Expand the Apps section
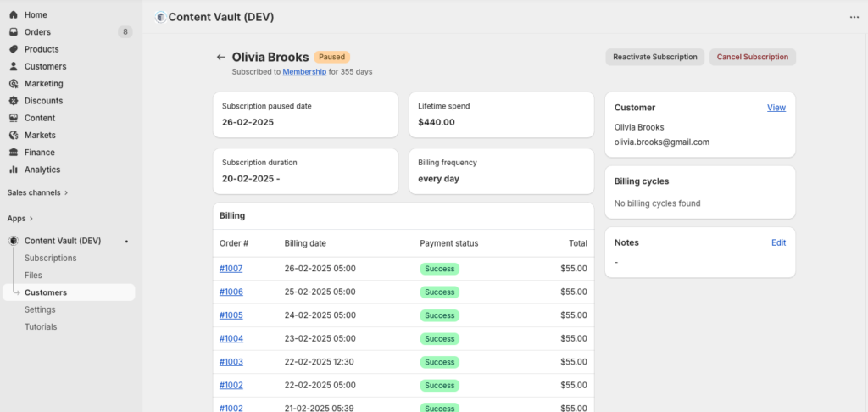This screenshot has width=868, height=412. tap(20, 218)
